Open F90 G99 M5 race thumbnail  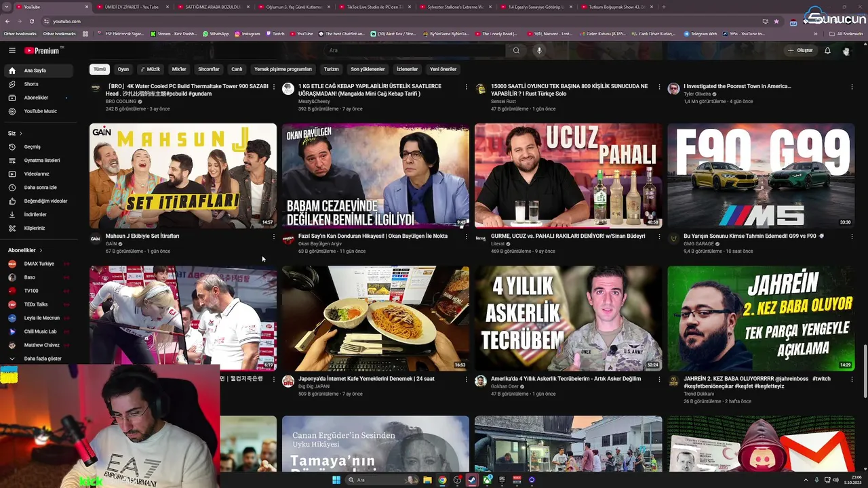click(x=761, y=176)
